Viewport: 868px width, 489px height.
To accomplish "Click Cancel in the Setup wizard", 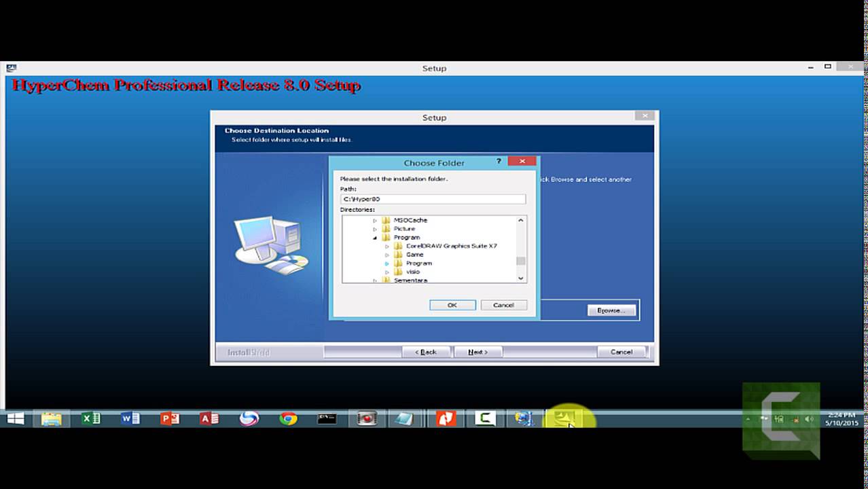I will 621,352.
